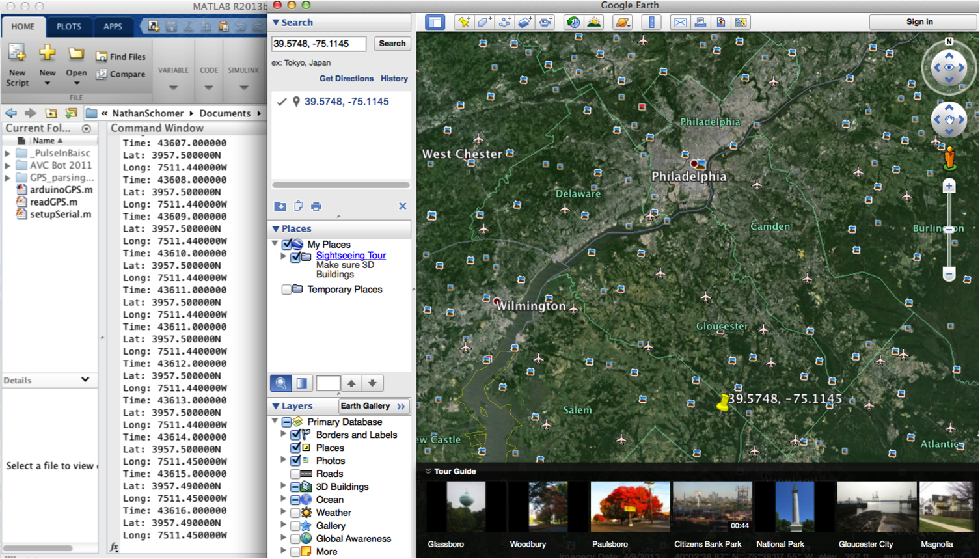Screen dimensions: 980x559
Task: Click MATLAB quick-access new shortcut icon
Action: tap(154, 26)
